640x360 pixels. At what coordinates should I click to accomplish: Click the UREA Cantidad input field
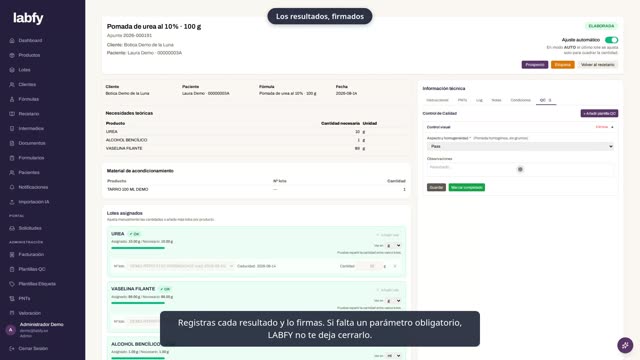[x=369, y=266]
